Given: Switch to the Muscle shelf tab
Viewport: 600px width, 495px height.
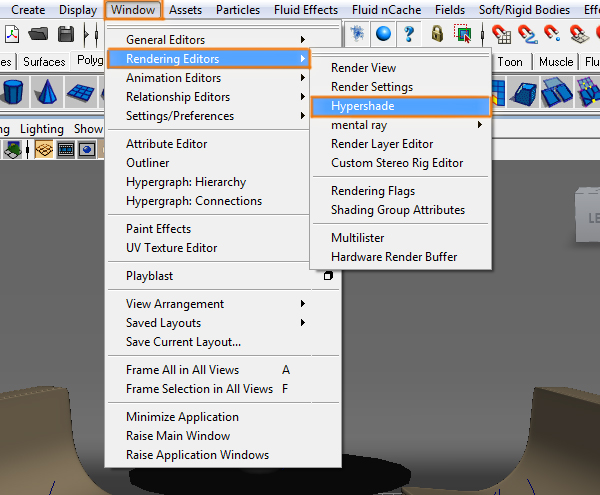Looking at the screenshot, I should pyautogui.click(x=556, y=62).
